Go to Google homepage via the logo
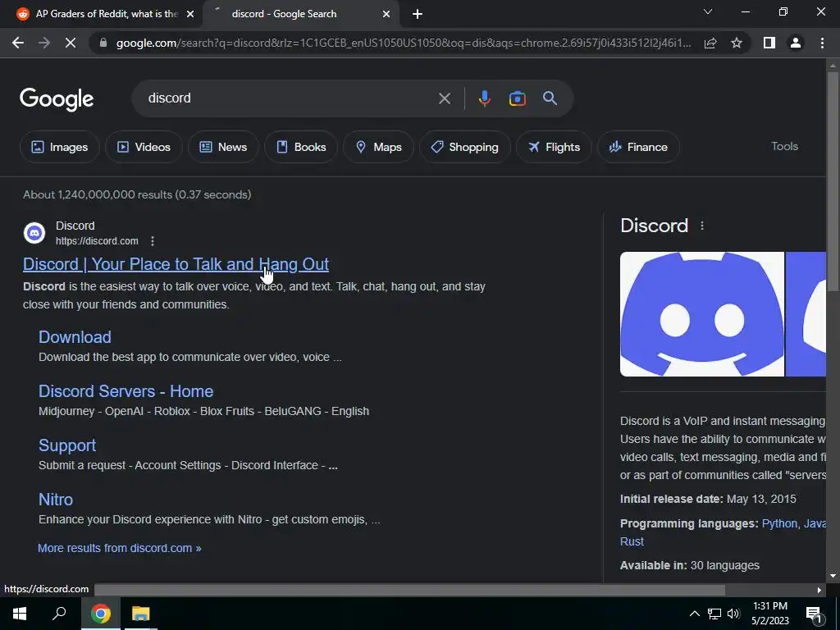Image resolution: width=840 pixels, height=630 pixels. (x=57, y=99)
